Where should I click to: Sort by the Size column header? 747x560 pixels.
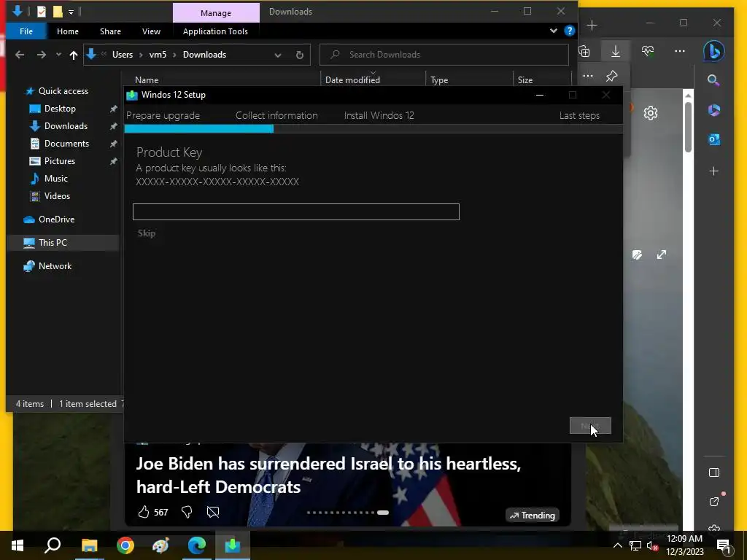coord(525,80)
